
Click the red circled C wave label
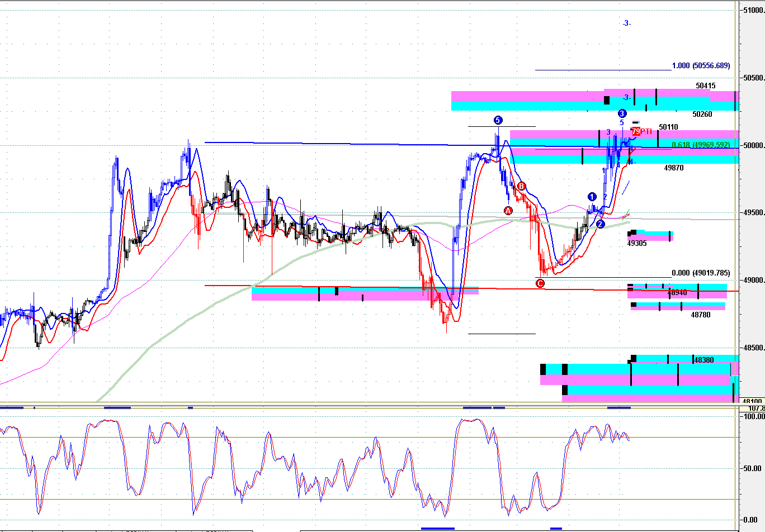tap(540, 283)
